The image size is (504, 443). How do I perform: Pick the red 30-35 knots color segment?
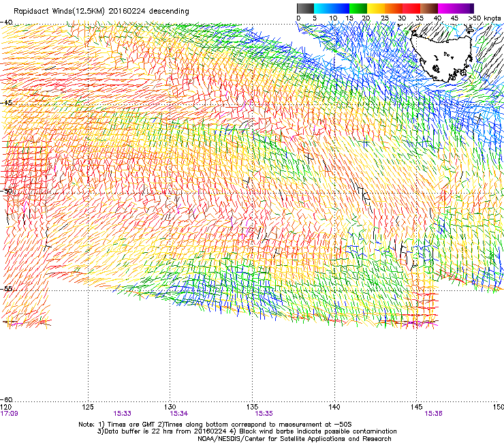[411, 8]
